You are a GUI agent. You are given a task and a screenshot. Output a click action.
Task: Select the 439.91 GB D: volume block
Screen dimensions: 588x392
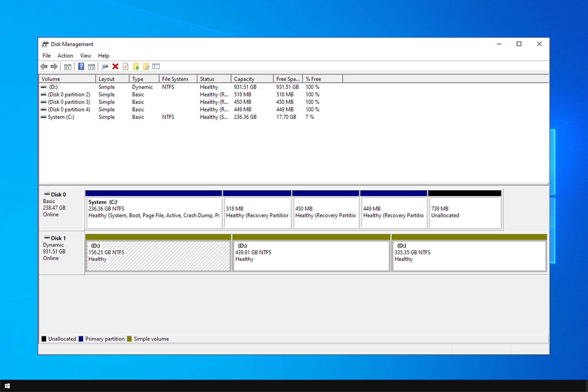[311, 253]
